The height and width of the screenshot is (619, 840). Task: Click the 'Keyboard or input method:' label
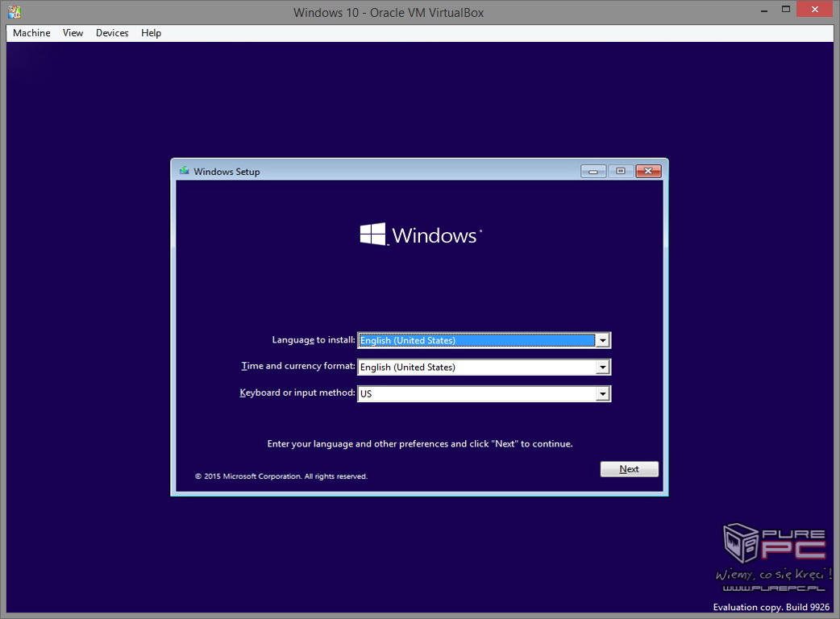[x=297, y=393]
